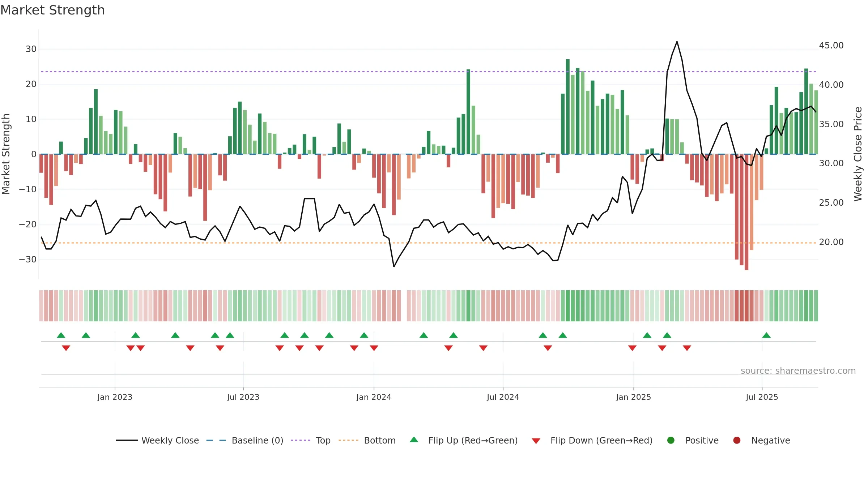This screenshot has height=488, width=868.
Task: Click the last flip-up marker near Jul 2025
Action: point(766,335)
